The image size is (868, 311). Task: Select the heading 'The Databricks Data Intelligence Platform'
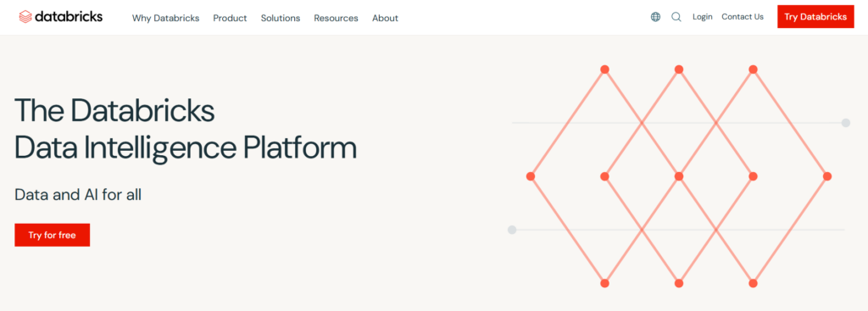coord(186,129)
